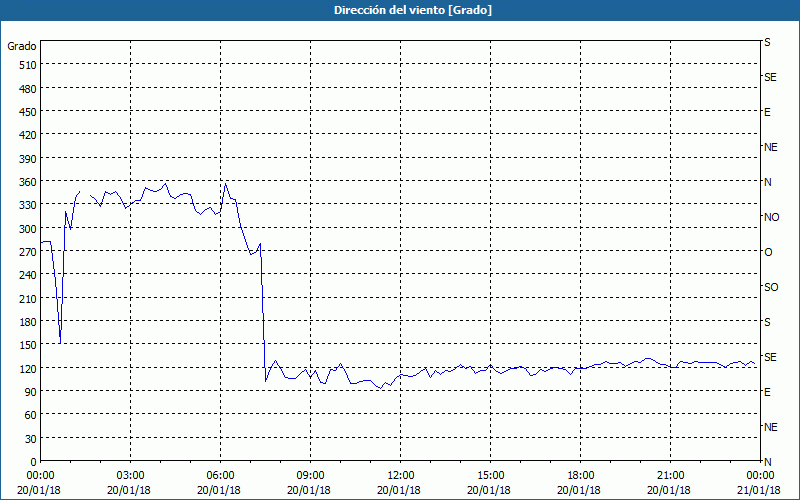Viewport: 800px width, 500px height.
Task: Click the 21:00 time axis label
Action: click(670, 476)
